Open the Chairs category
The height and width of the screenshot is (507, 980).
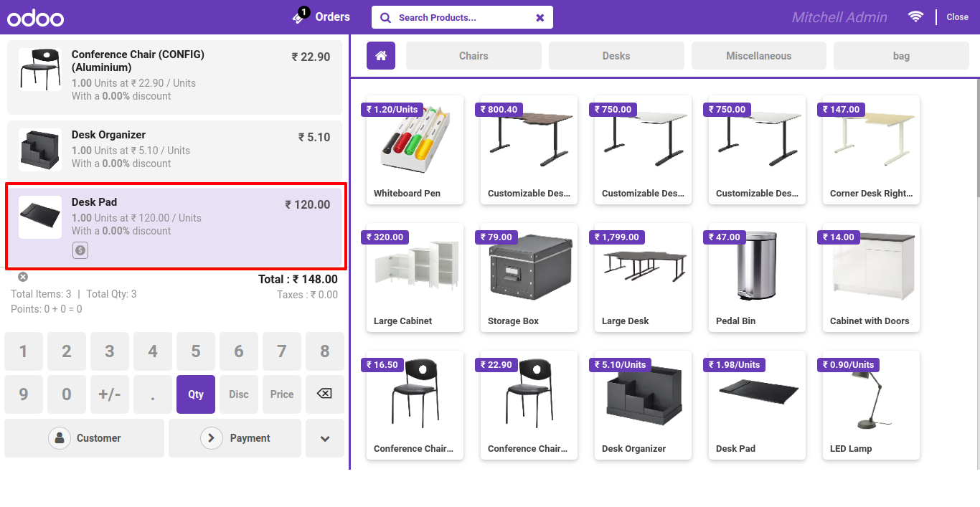point(473,55)
